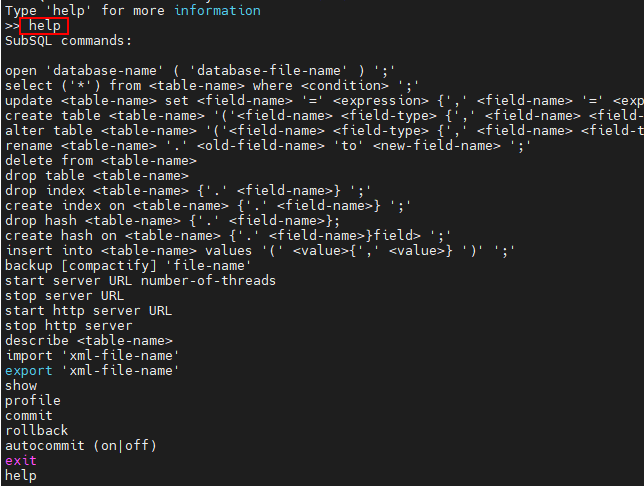Viewport: 644px width, 486px height.
Task: Click the 'drop index' command line
Action: (x=188, y=191)
